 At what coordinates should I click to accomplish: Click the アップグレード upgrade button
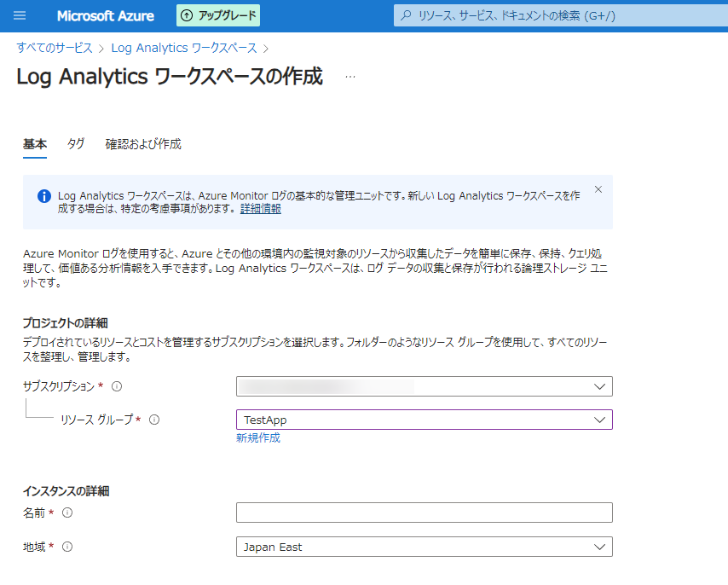pos(218,16)
